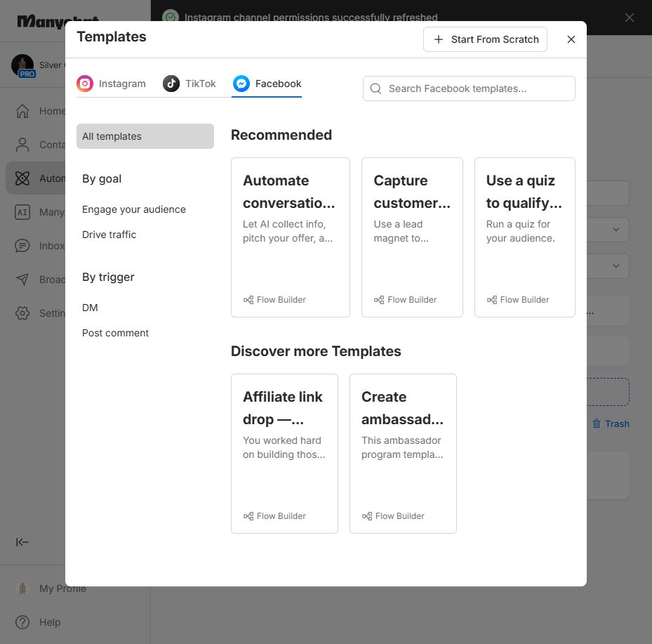
Task: Open Settings via the sidebar gear icon
Action: (22, 313)
